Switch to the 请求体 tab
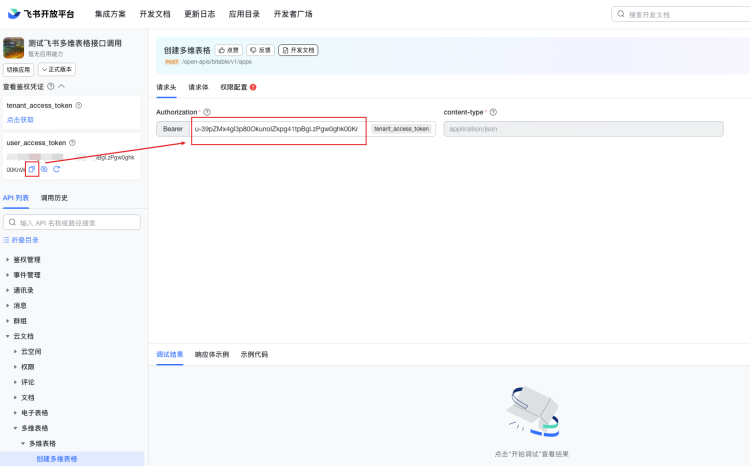This screenshot has height=466, width=750. tap(198, 87)
